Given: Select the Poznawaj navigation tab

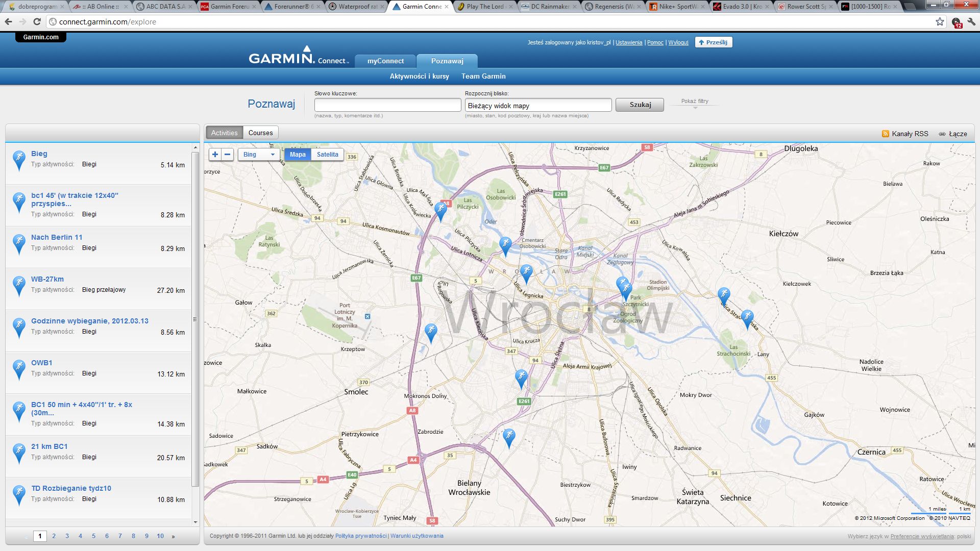Looking at the screenshot, I should click(x=447, y=61).
